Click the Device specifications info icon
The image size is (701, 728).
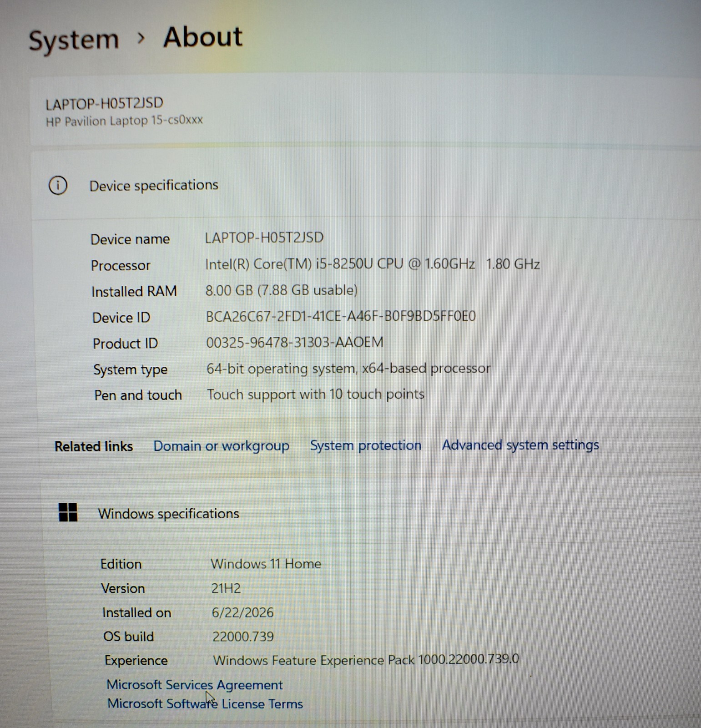click(x=58, y=186)
